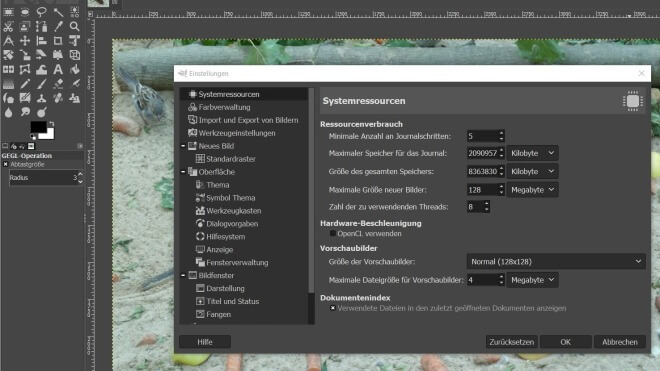Screen dimensions: 660x371
Task: Select the Scale tool
Action: pyautogui.click(x=25, y=55)
